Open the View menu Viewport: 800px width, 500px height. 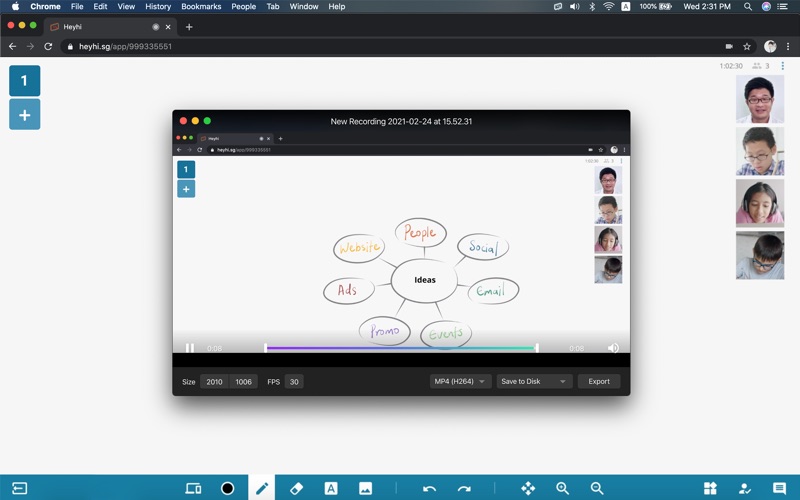[126, 7]
